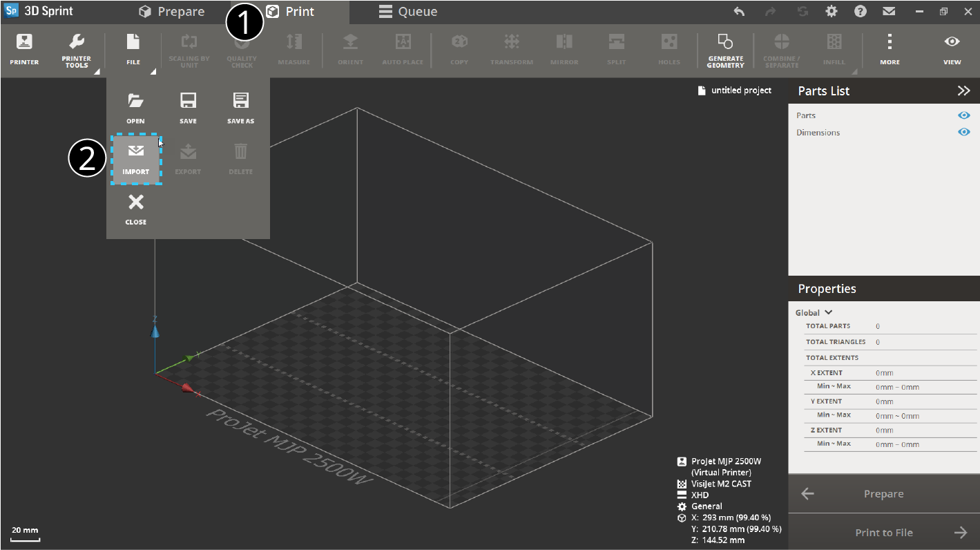Select the Printer toolbar icon
Screen dimensions: 980x550
pos(24,49)
